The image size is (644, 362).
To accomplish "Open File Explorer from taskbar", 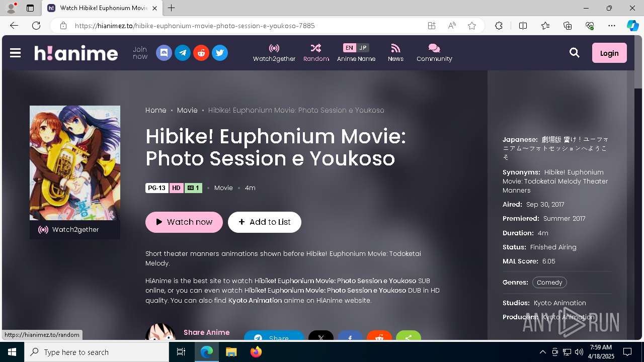I will [231, 352].
